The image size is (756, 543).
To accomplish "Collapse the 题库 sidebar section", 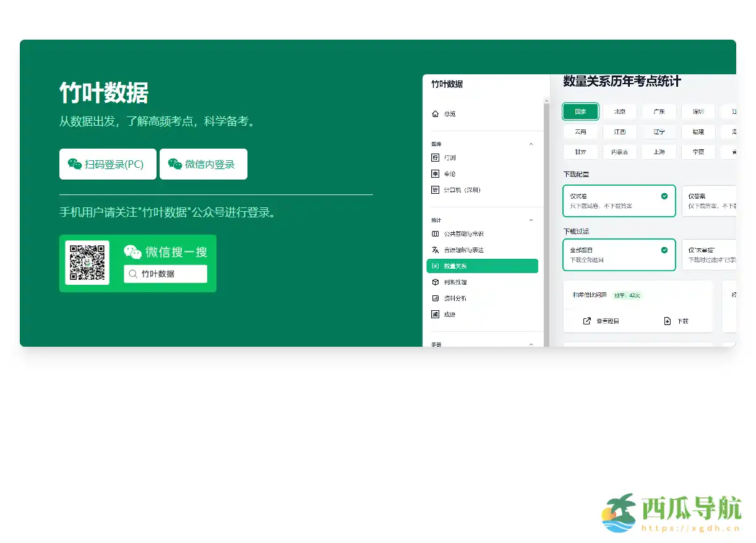I will click(531, 144).
